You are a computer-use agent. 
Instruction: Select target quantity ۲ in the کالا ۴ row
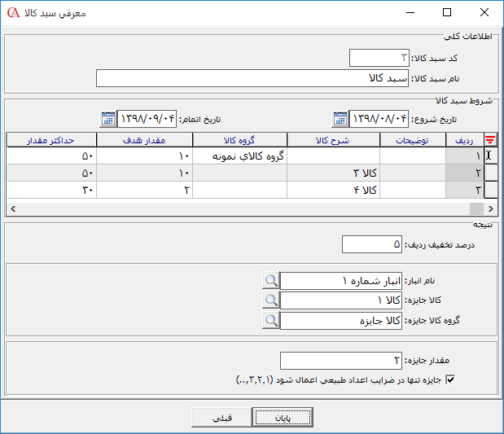click(x=145, y=190)
